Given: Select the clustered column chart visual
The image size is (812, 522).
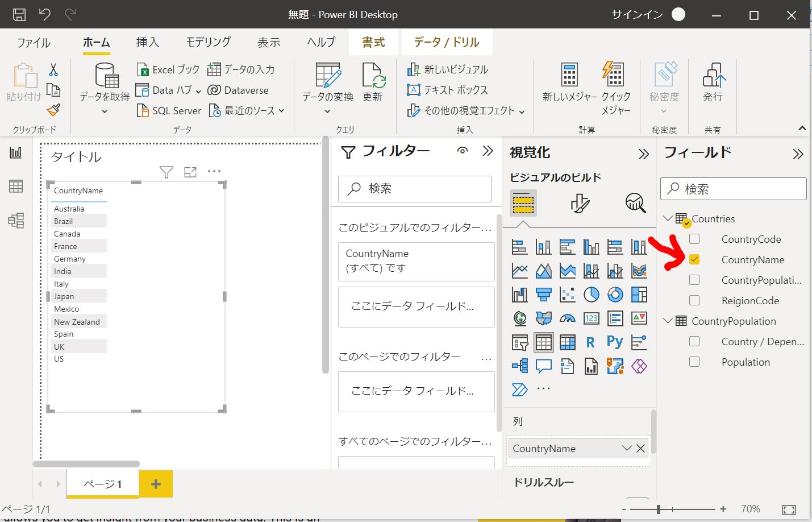Looking at the screenshot, I should pos(591,247).
